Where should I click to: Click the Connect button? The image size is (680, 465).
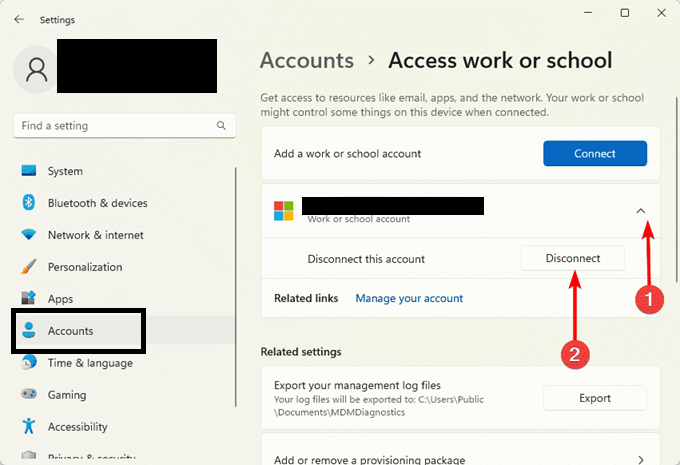[595, 153]
